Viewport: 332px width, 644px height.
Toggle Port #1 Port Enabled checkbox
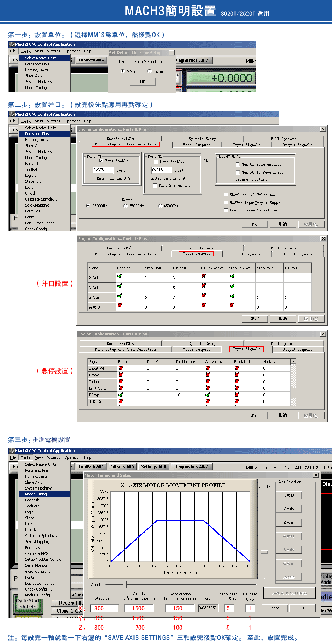[x=101, y=161]
